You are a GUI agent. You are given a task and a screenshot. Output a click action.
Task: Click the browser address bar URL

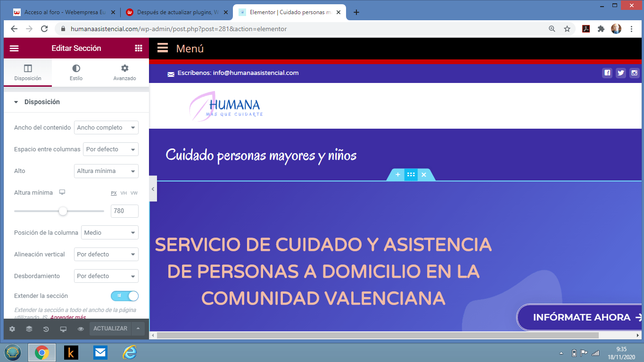click(179, 29)
